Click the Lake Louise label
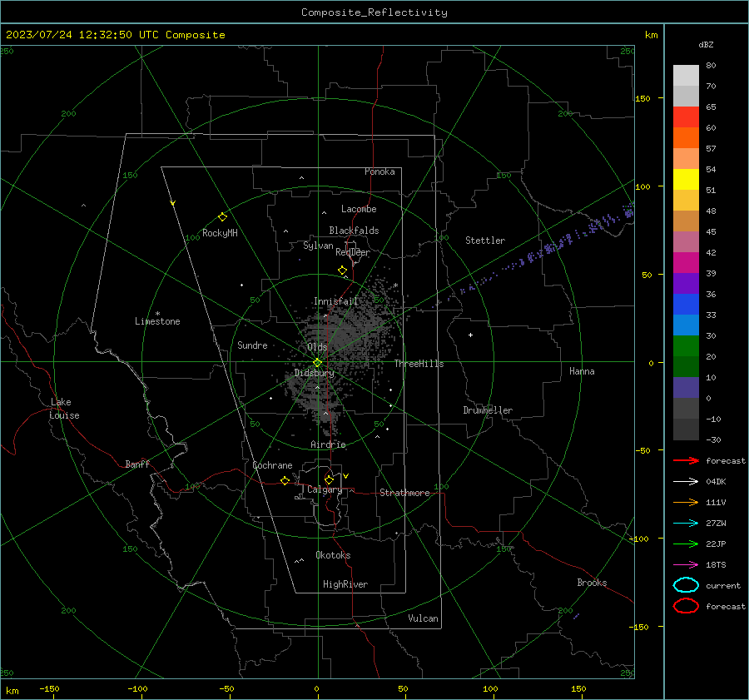Viewport: 749px width, 700px height. coord(64,409)
